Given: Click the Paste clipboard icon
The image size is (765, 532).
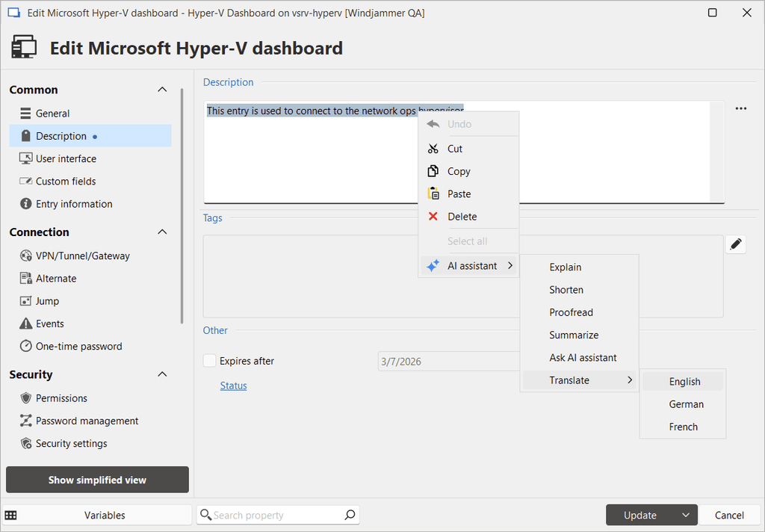Looking at the screenshot, I should (433, 194).
